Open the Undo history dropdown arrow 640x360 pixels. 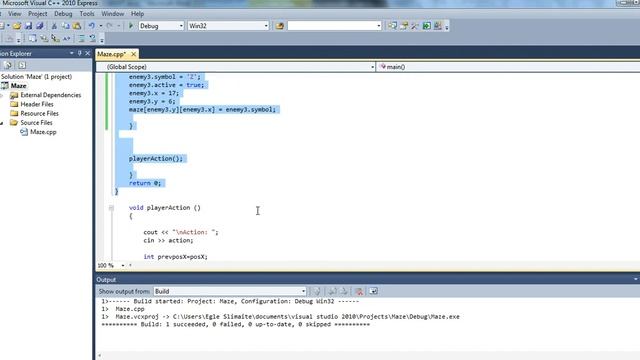[x=100, y=26]
